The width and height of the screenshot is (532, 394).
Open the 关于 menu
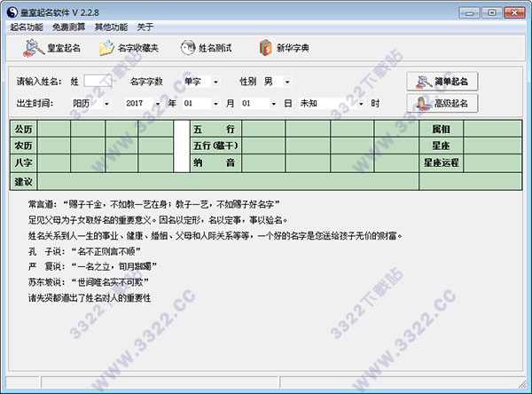(145, 28)
